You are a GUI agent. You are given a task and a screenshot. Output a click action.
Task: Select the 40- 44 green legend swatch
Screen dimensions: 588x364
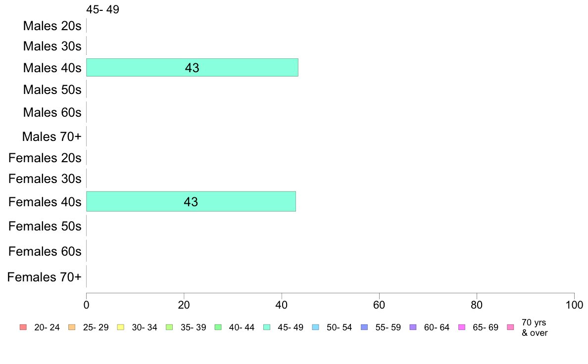point(218,327)
